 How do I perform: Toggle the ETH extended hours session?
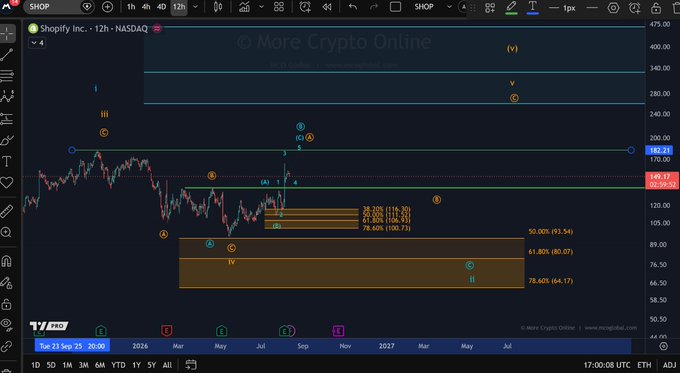(644, 365)
